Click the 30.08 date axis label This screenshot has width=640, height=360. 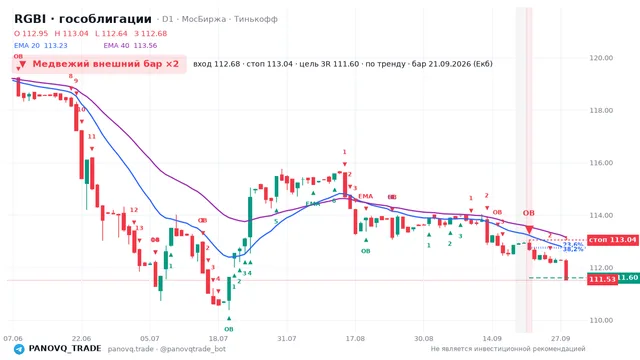click(x=424, y=338)
